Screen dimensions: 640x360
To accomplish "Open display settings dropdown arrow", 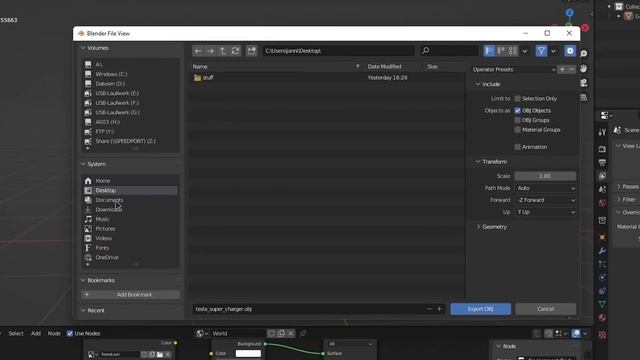I will pyautogui.click(x=525, y=51).
